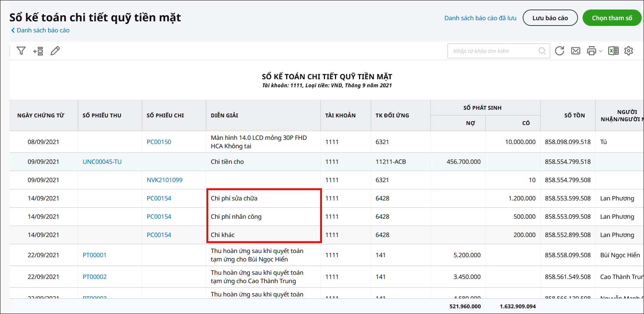This screenshot has width=644, height=314.
Task: Open the filter funnel icon
Action: click(x=21, y=51)
